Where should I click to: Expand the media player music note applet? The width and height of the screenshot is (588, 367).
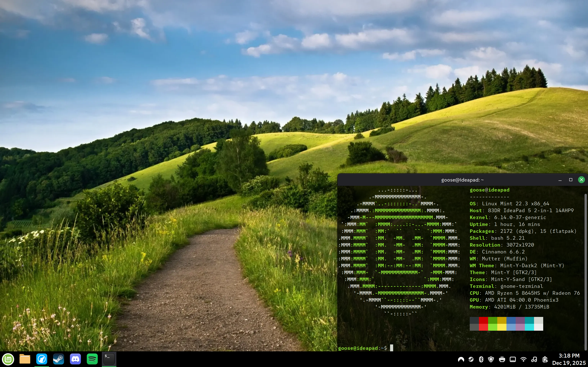click(534, 360)
